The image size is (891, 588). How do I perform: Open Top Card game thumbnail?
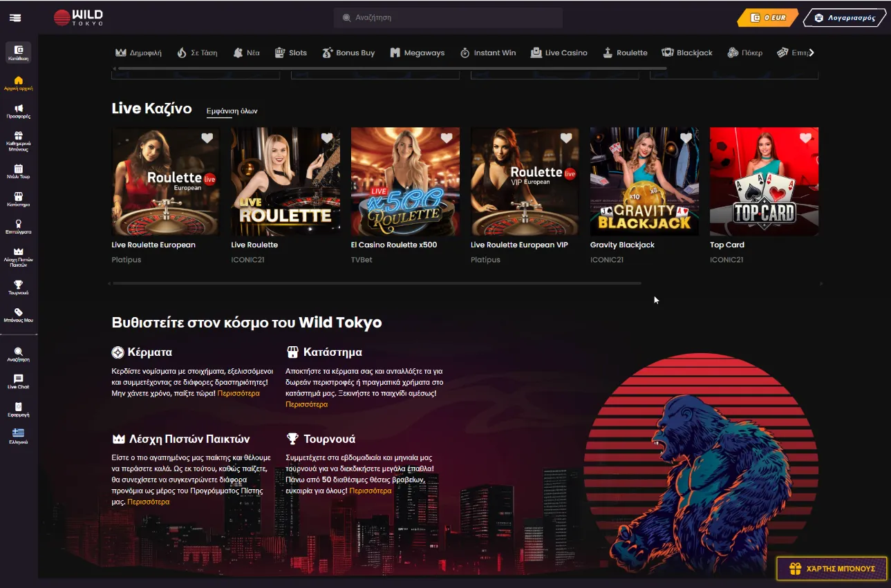(764, 182)
